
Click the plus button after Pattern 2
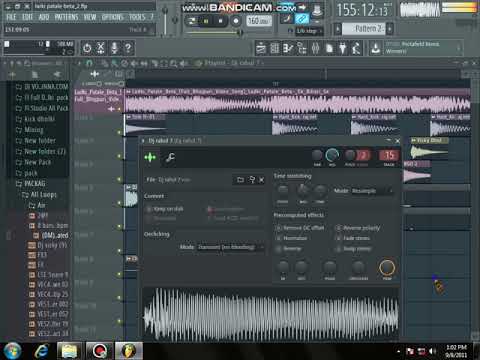[x=390, y=29]
